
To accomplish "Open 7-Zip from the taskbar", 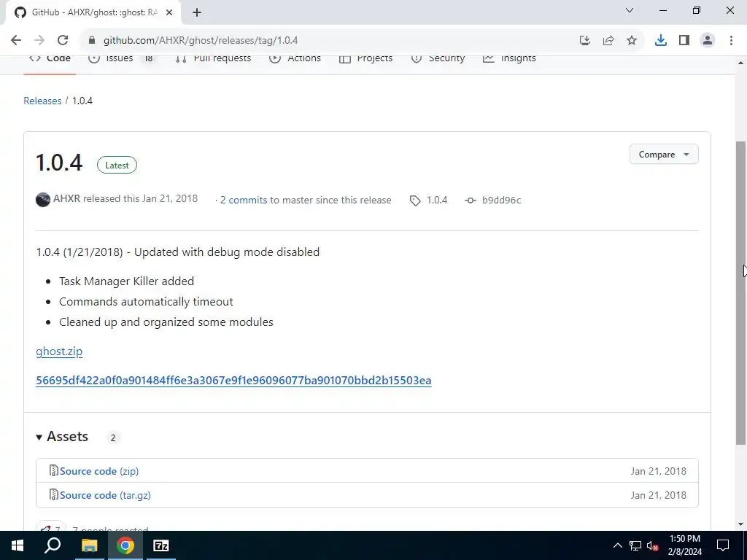I will 161,545.
